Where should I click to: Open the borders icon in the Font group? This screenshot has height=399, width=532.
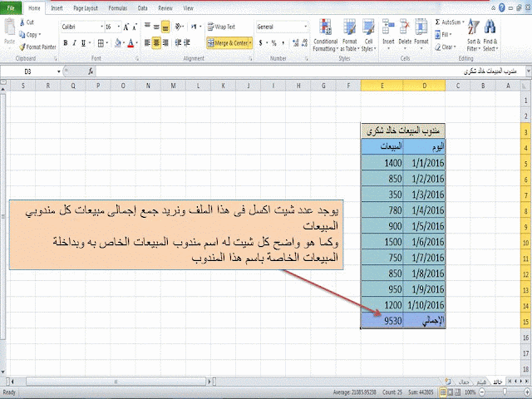(101, 43)
